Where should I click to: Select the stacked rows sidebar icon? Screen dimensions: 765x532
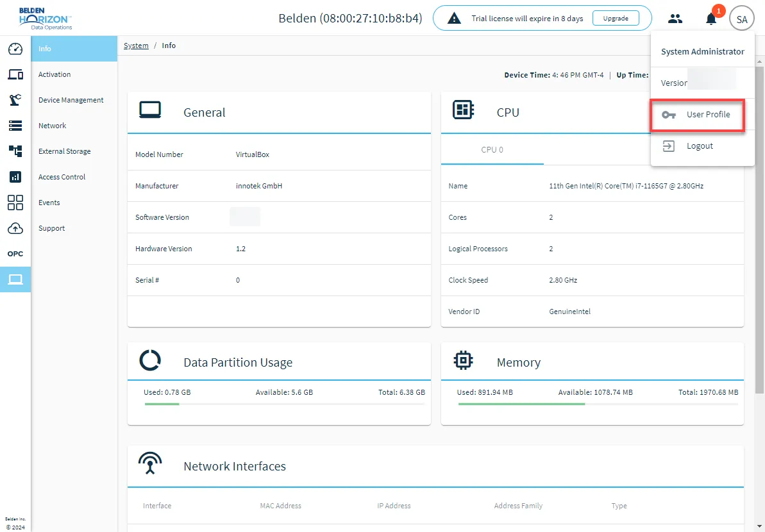coord(15,126)
